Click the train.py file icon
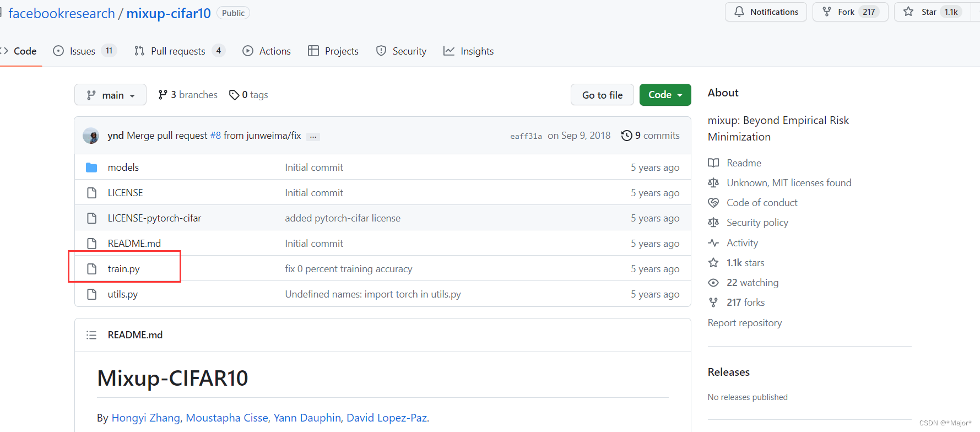Image resolution: width=980 pixels, height=432 pixels. click(x=92, y=268)
